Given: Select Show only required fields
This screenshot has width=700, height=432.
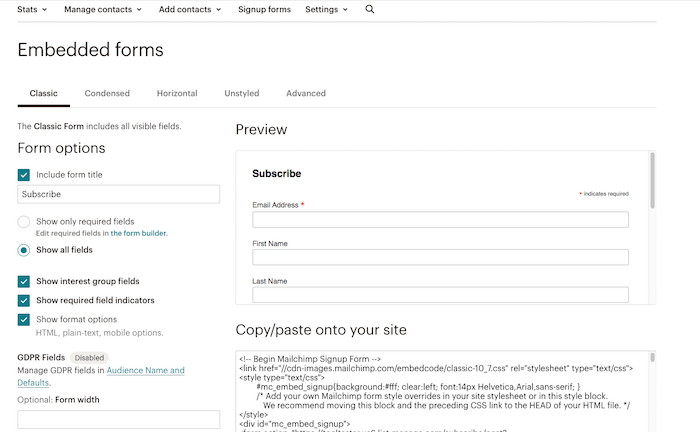Looking at the screenshot, I should (x=24, y=221).
